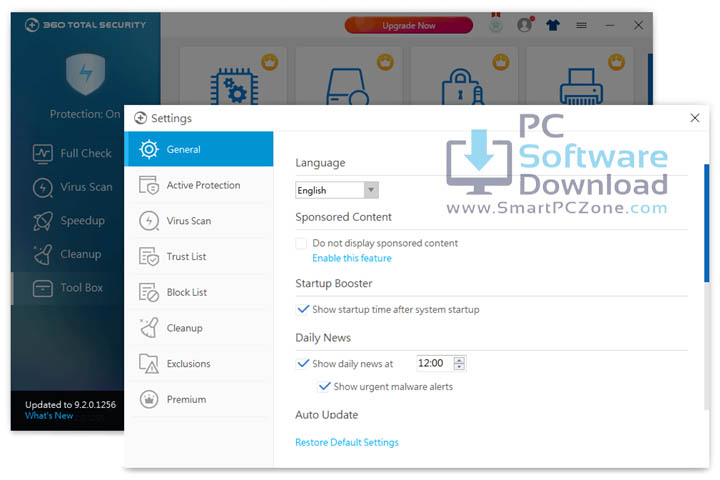Open the Active Protection settings tab
This screenshot has height=480, width=720.
tap(199, 185)
